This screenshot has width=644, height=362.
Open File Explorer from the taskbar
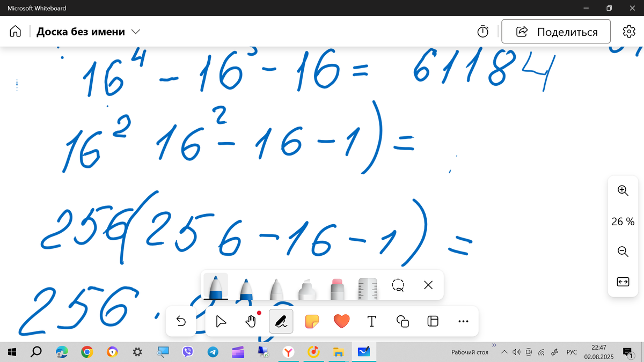point(339,352)
